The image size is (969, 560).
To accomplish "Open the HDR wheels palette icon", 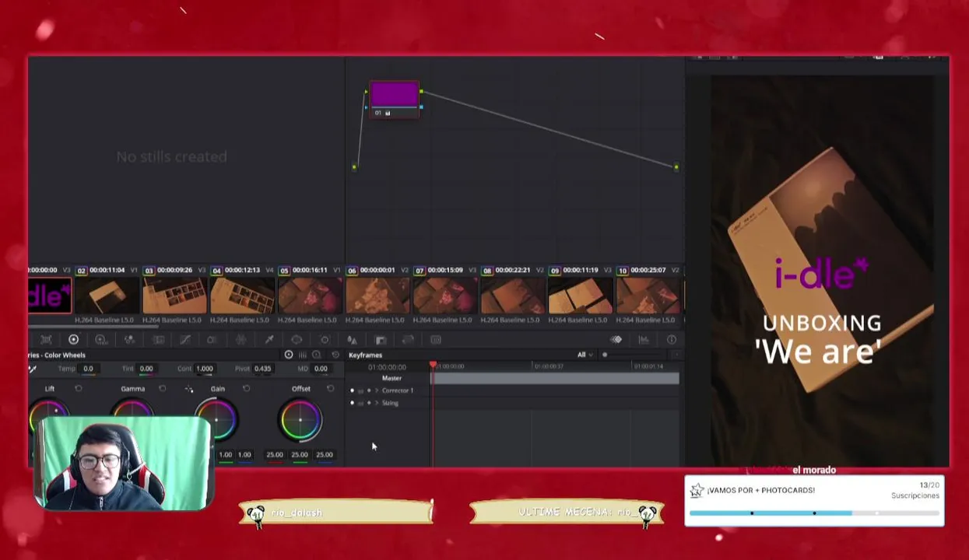I will point(101,340).
